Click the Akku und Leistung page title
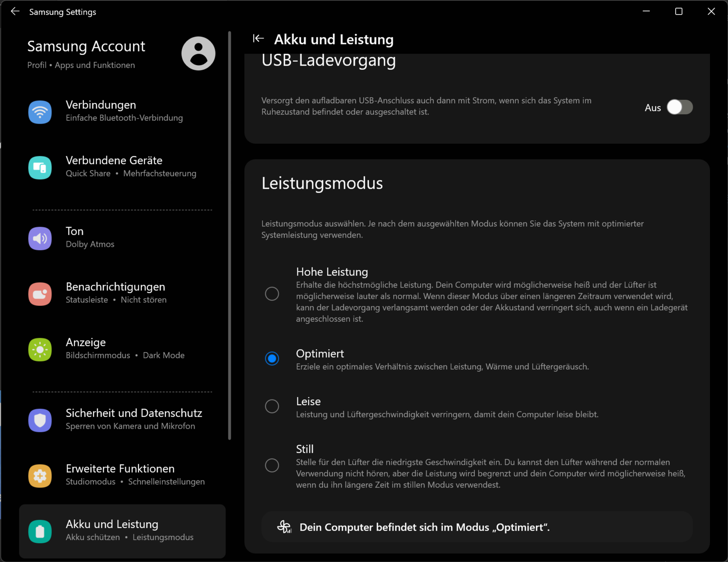 (x=334, y=39)
